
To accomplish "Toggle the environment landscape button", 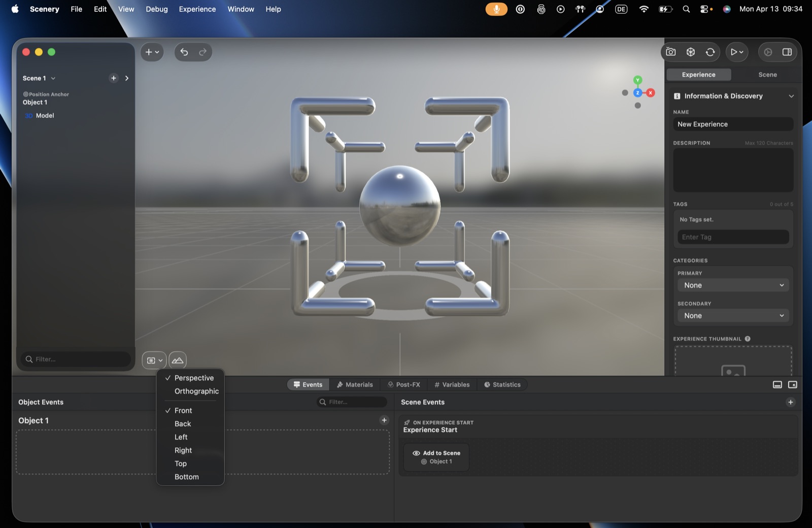I will tap(178, 360).
